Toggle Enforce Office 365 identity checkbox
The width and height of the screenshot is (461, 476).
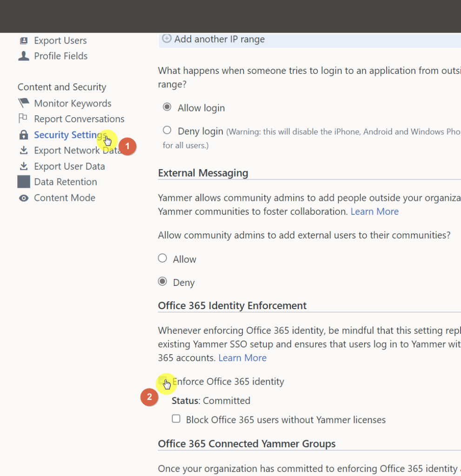click(x=163, y=381)
